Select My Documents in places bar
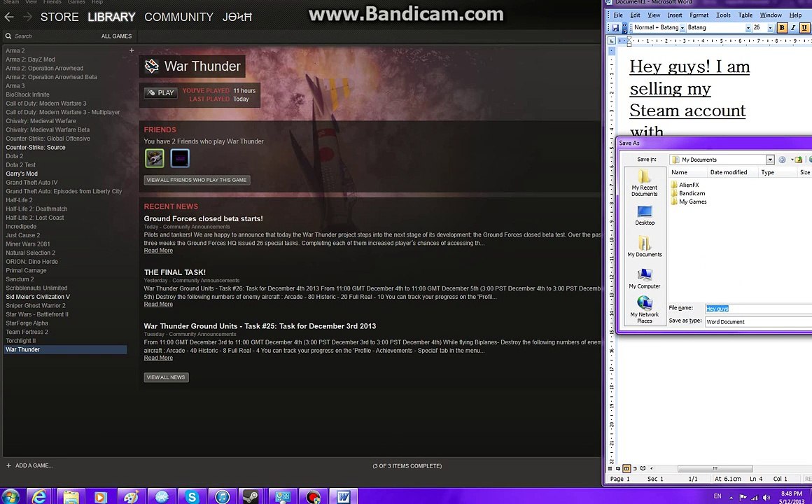Screen dimensions: 812x504 pos(645,246)
